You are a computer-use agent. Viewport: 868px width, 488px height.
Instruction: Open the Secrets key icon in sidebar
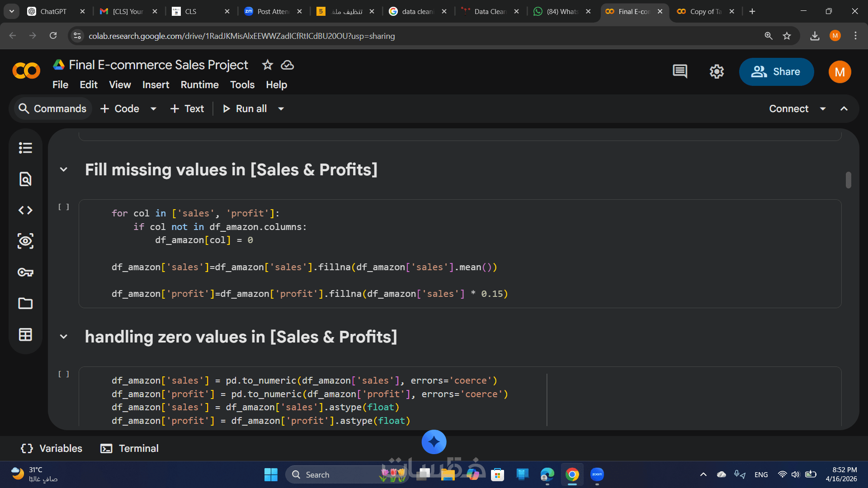25,272
